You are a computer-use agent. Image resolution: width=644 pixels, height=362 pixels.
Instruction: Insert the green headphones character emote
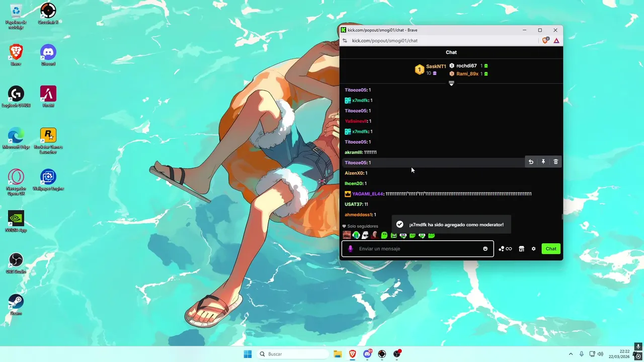click(x=356, y=235)
